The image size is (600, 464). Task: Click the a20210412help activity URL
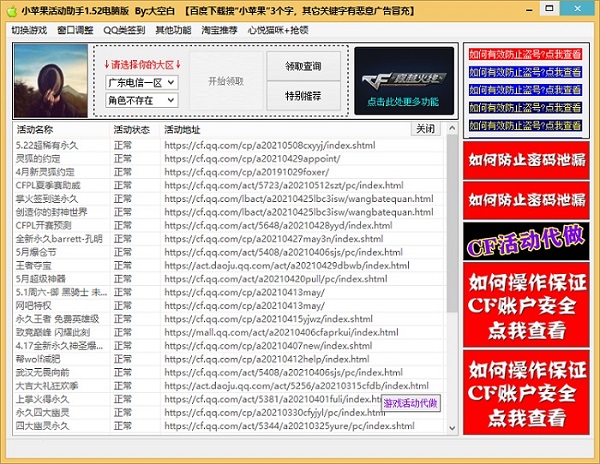coord(267,359)
